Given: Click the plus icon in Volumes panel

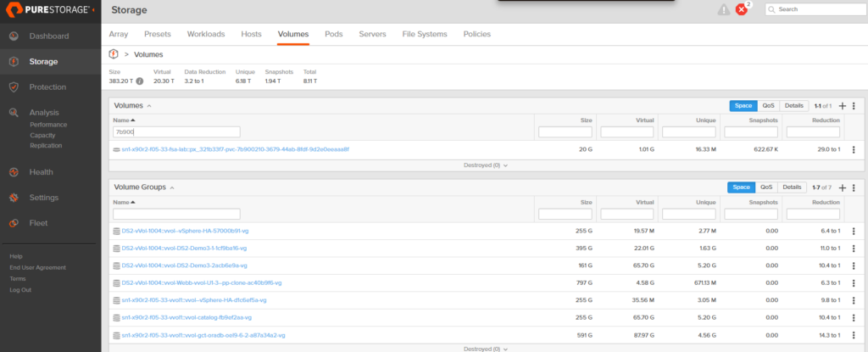Looking at the screenshot, I should tap(842, 106).
